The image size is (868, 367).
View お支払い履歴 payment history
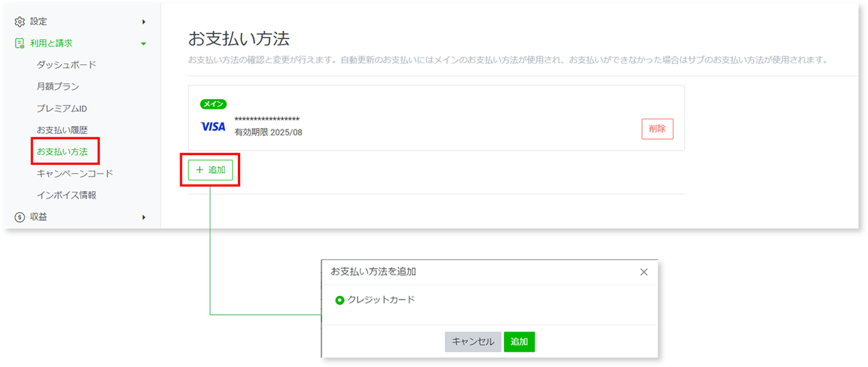pos(62,130)
